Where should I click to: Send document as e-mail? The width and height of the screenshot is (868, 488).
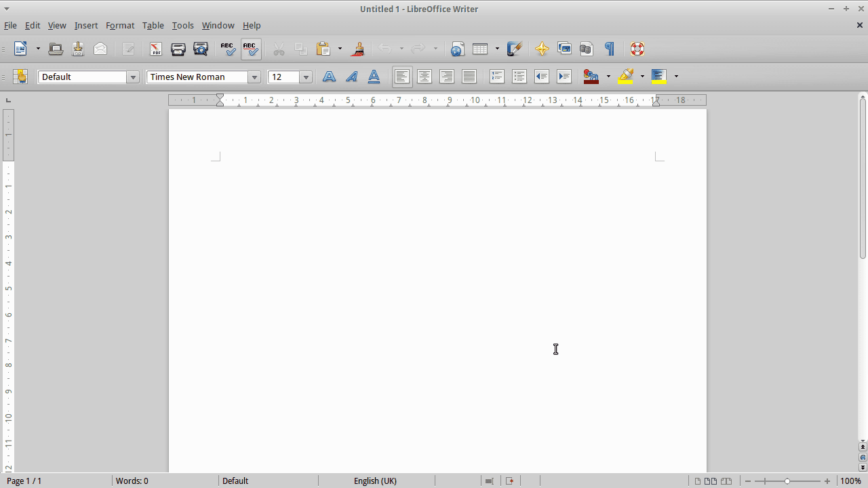pos(100,49)
